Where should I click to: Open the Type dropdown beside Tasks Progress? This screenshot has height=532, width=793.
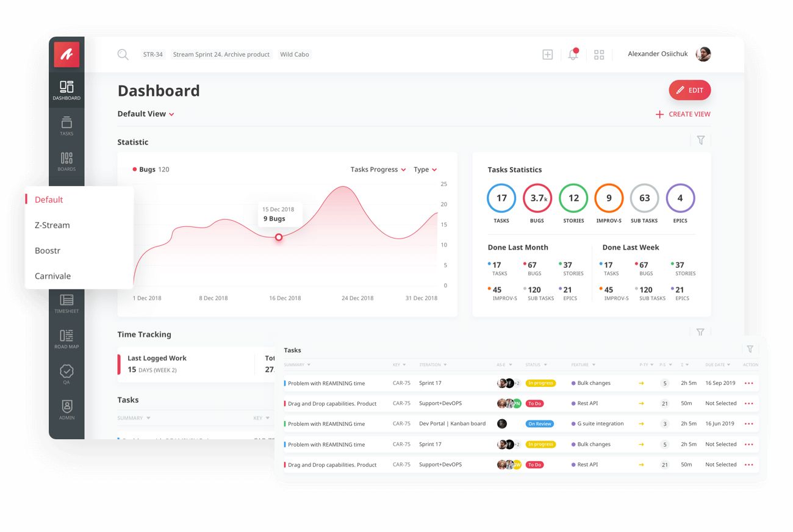point(425,169)
